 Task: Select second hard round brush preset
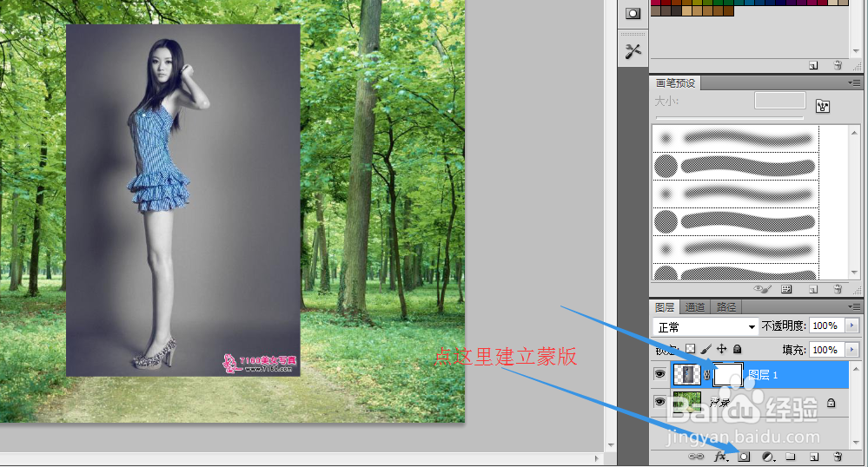click(735, 166)
